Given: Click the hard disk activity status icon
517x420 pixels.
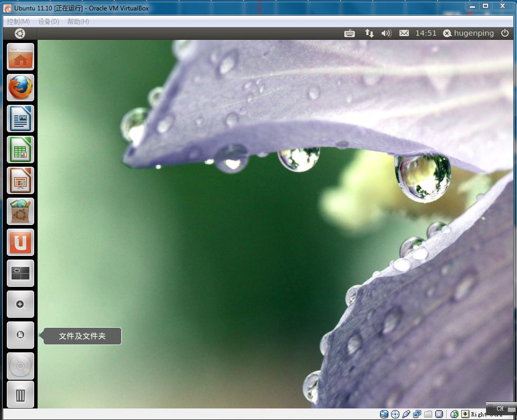Looking at the screenshot, I should (384, 414).
